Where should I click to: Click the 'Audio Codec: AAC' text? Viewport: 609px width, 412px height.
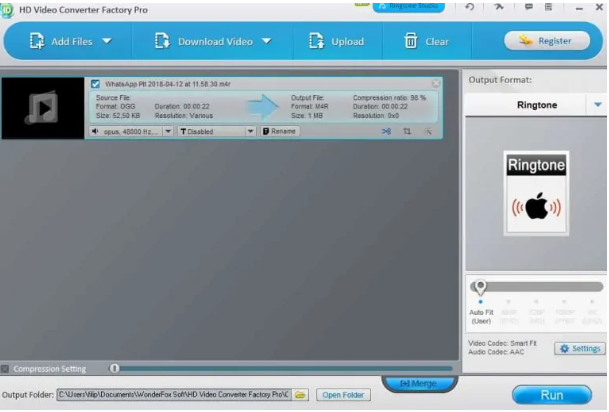(x=496, y=352)
